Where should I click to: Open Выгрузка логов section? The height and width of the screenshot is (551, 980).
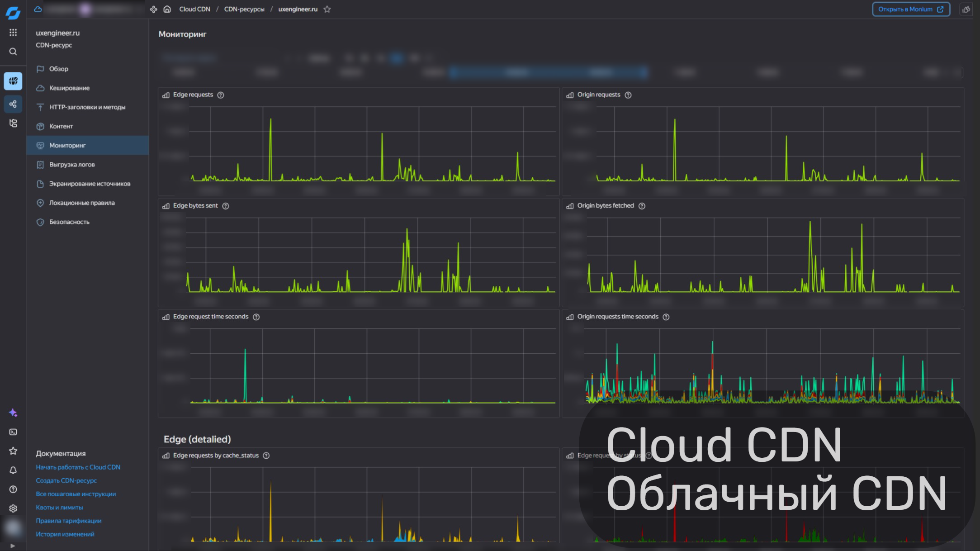click(88, 165)
